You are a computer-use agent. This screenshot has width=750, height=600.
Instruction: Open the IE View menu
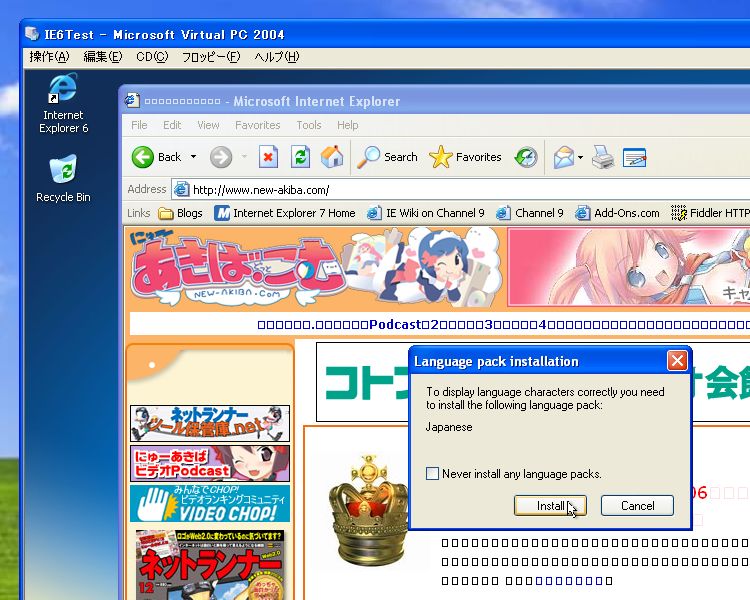pyautogui.click(x=208, y=125)
